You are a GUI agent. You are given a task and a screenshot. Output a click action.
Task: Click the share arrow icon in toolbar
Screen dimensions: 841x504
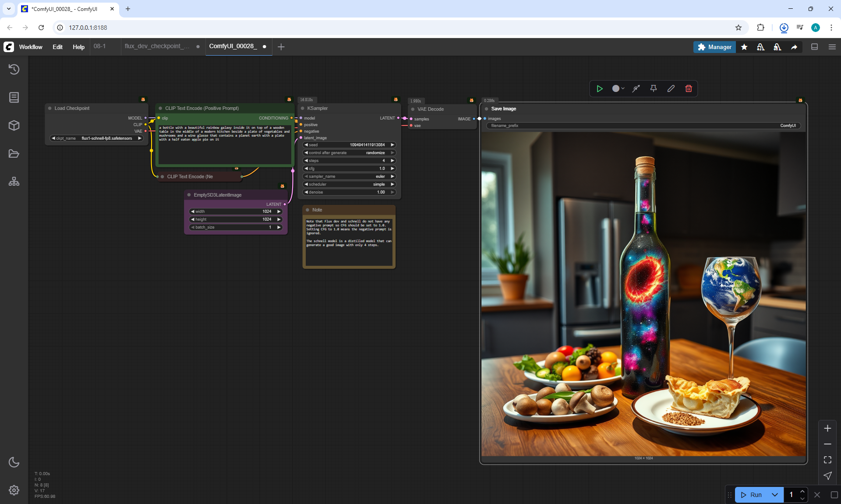[794, 47]
